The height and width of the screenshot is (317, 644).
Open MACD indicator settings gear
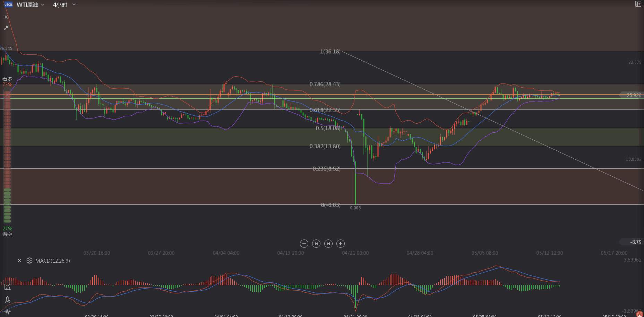click(29, 261)
